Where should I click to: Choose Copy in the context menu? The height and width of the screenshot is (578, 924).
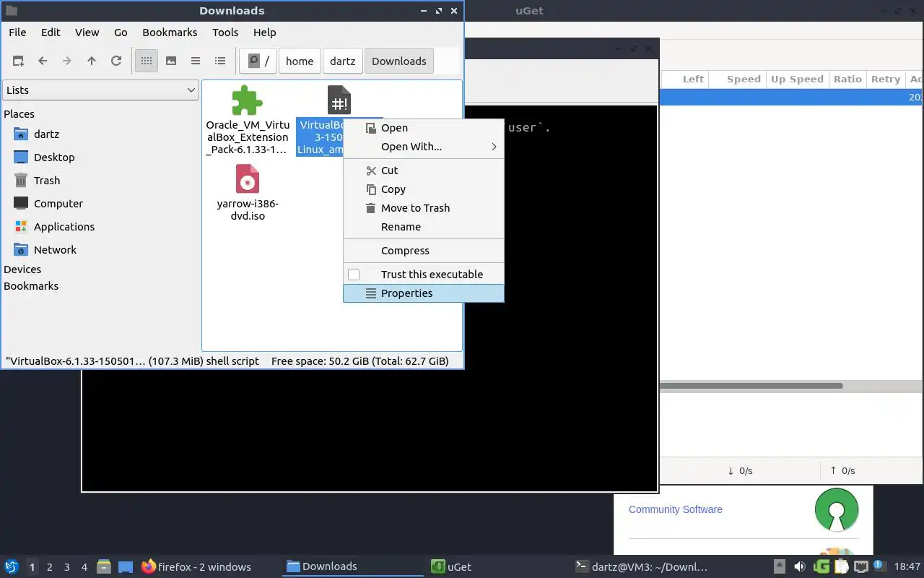424,189
